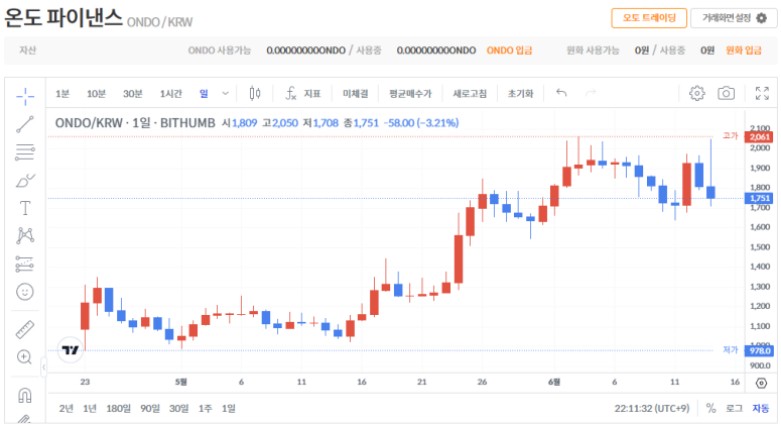Screen dimensions: 781x425
Task: Click the 초기화 reset button
Action: click(x=521, y=94)
